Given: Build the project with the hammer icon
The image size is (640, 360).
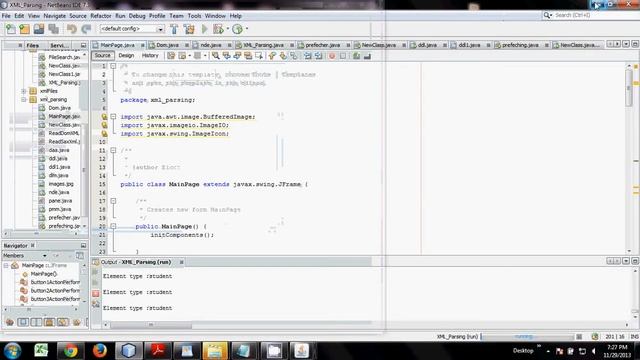Looking at the screenshot, I should pyautogui.click(x=174, y=29).
